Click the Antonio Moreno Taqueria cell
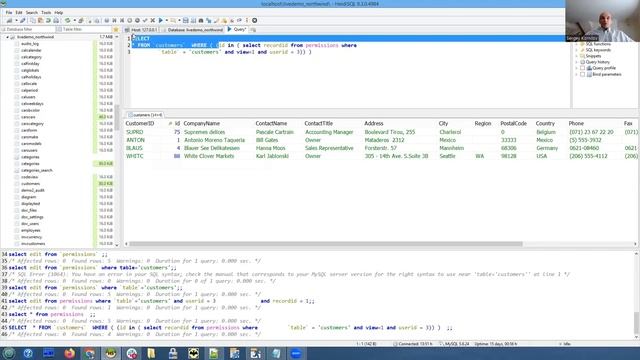Screen dimensions: 640x360 click(x=214, y=140)
